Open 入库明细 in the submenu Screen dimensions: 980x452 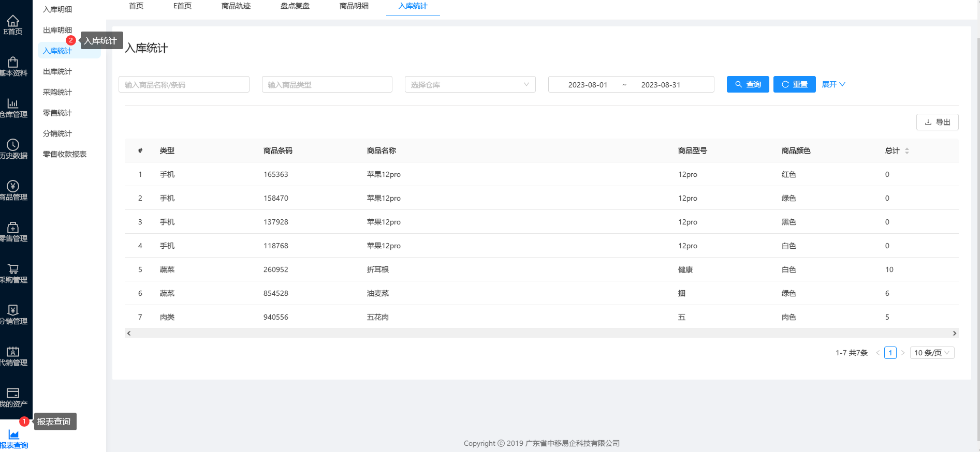pos(57,9)
